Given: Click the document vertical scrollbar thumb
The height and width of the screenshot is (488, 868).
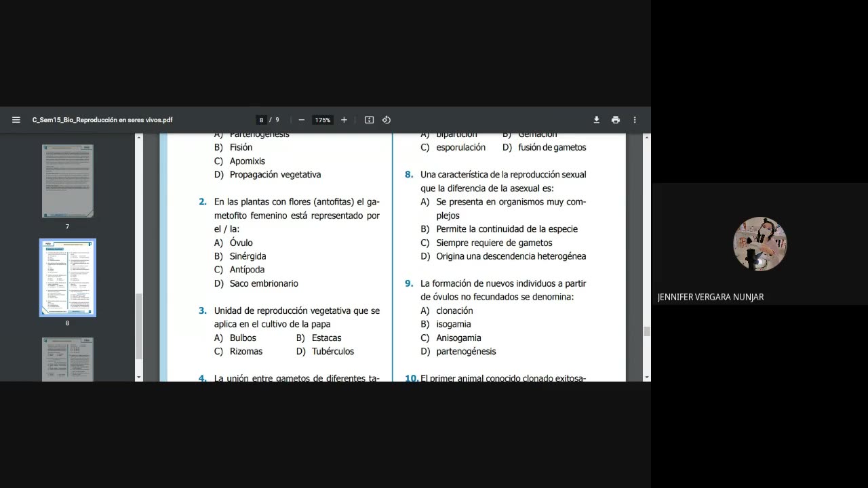Looking at the screenshot, I should 646,331.
